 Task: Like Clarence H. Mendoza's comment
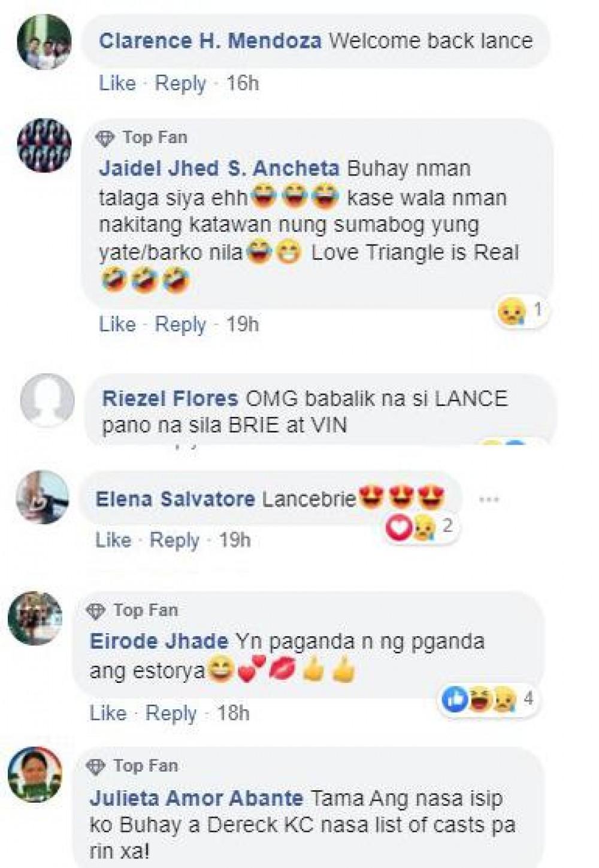click(x=117, y=83)
